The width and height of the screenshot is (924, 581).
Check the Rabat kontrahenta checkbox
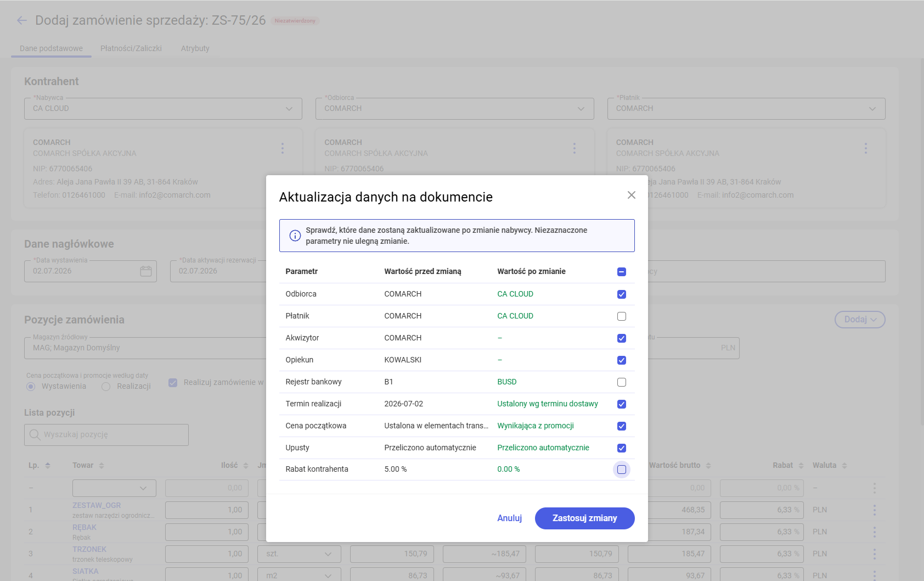[x=622, y=470]
